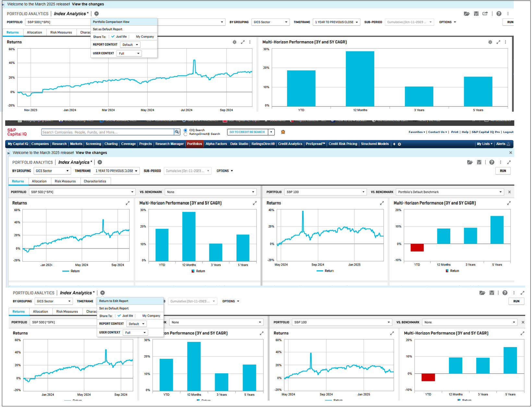Click the Alerts item in navigation bar
532x409 pixels.
(x=503, y=144)
